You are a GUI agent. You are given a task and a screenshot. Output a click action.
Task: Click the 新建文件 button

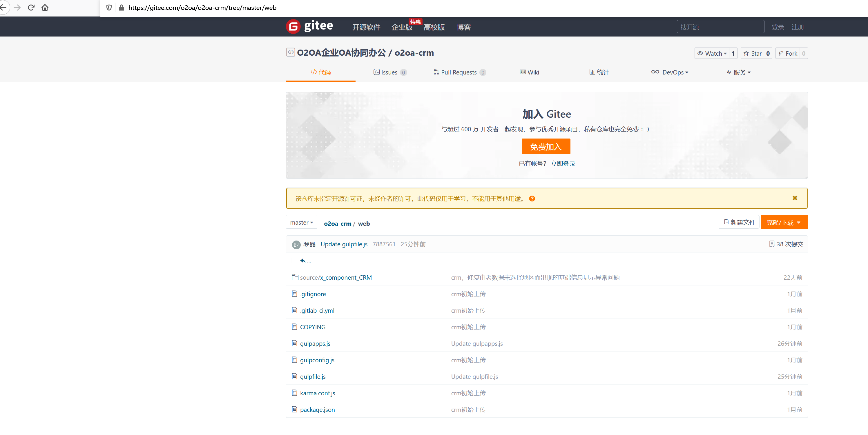(739, 222)
